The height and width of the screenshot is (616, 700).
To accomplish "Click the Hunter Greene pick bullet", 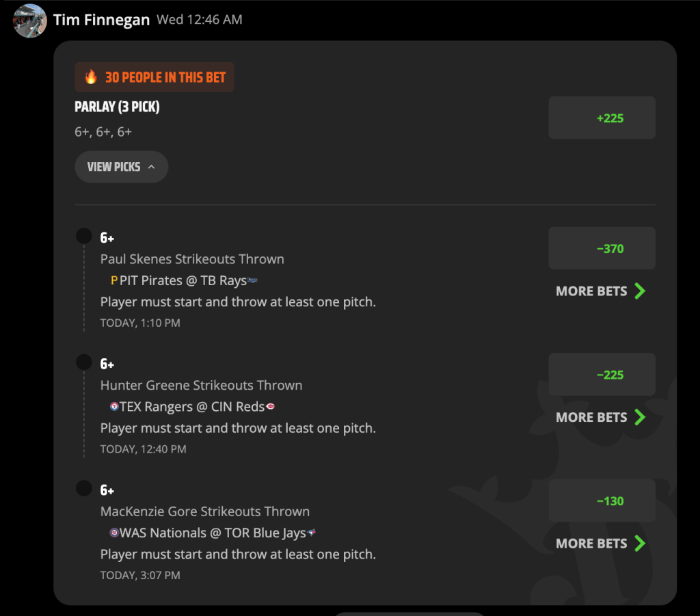I will [84, 362].
